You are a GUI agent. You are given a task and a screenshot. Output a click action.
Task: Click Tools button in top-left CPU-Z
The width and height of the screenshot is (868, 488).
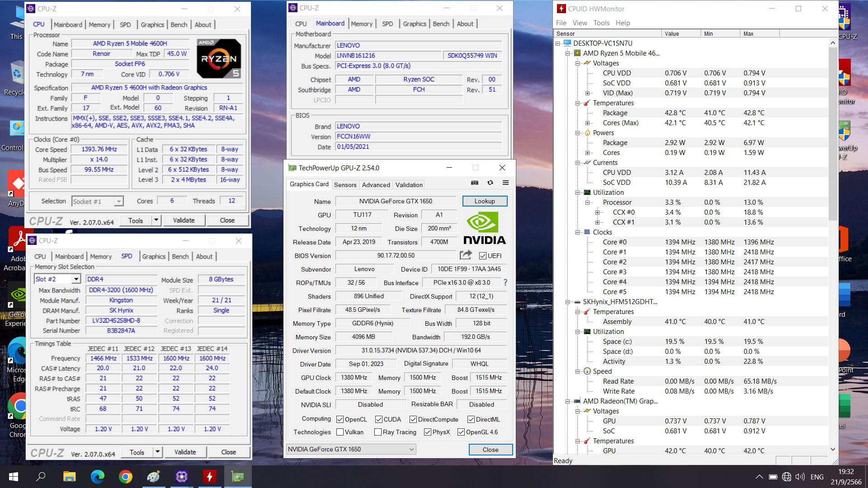coord(135,220)
